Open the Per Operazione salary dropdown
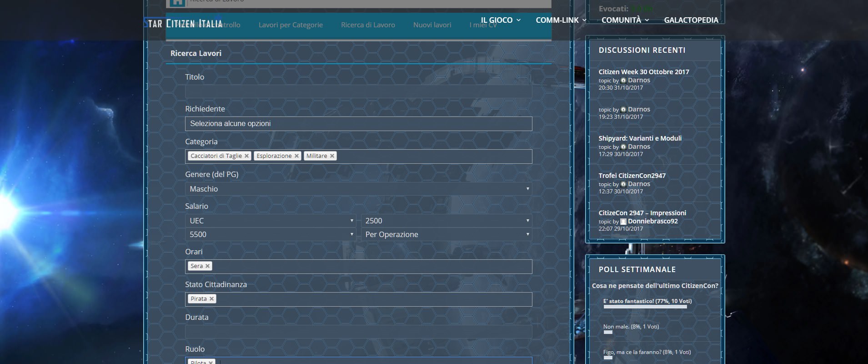This screenshot has height=364, width=868. (x=447, y=234)
